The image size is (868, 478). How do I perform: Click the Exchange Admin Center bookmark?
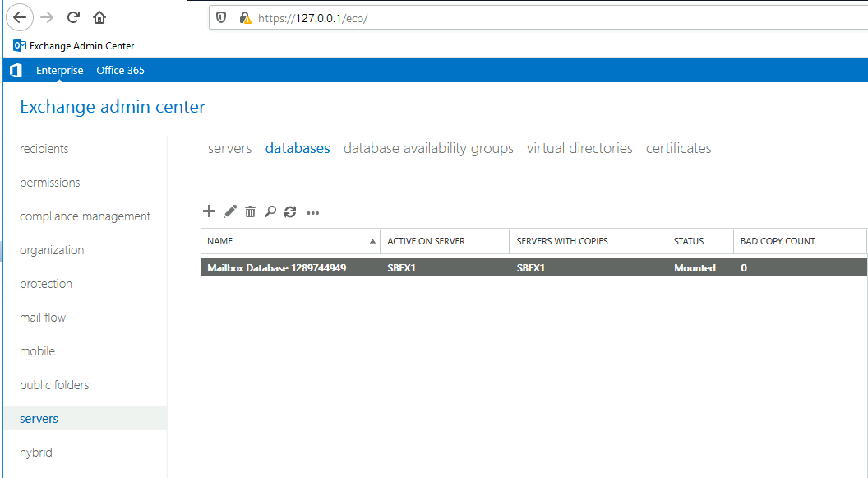[x=74, y=45]
